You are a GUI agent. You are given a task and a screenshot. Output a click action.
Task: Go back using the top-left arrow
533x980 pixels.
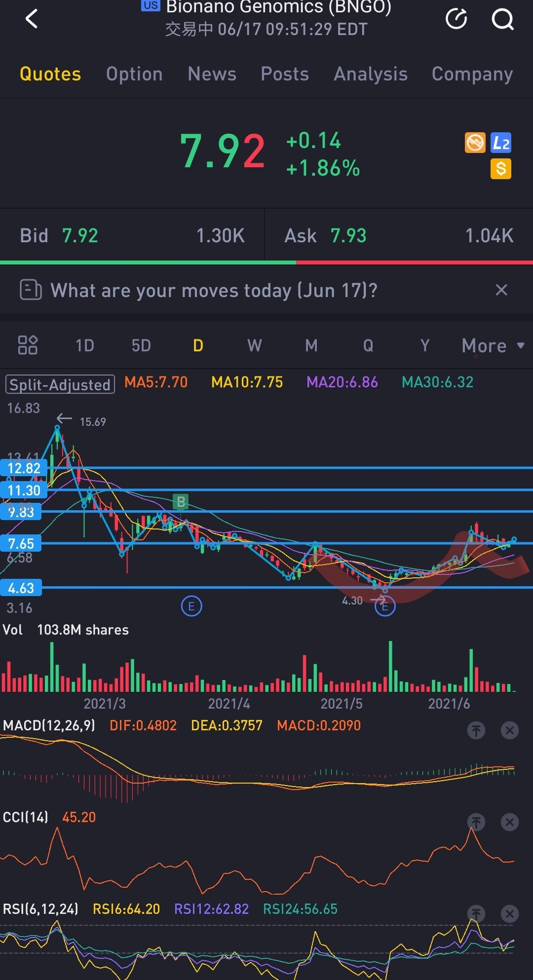[x=32, y=19]
